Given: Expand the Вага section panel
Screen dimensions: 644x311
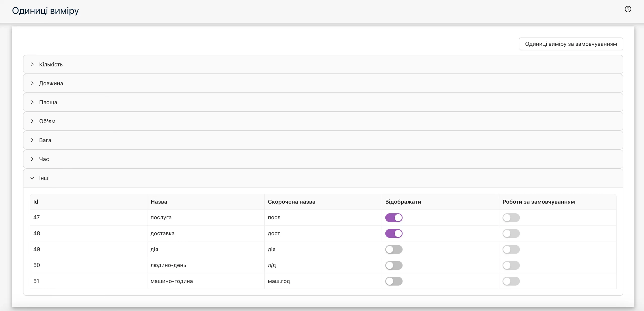Looking at the screenshot, I should click(x=323, y=140).
